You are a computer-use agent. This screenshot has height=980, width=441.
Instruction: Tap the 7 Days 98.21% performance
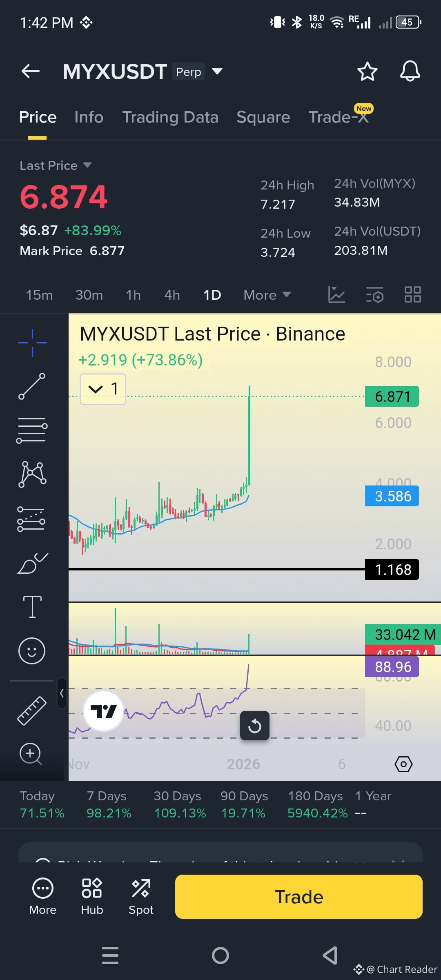109,804
